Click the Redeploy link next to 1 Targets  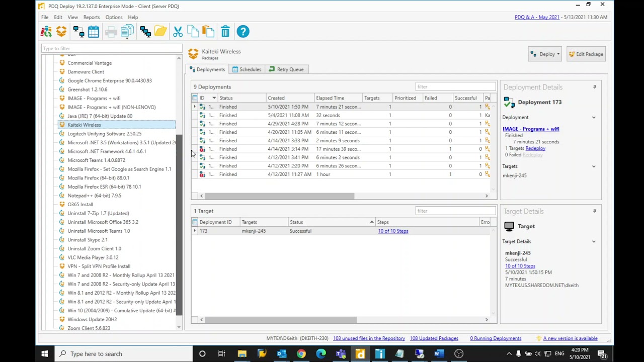point(535,148)
